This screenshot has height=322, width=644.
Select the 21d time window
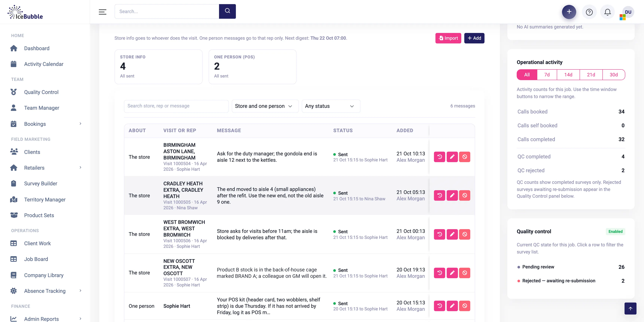591,75
